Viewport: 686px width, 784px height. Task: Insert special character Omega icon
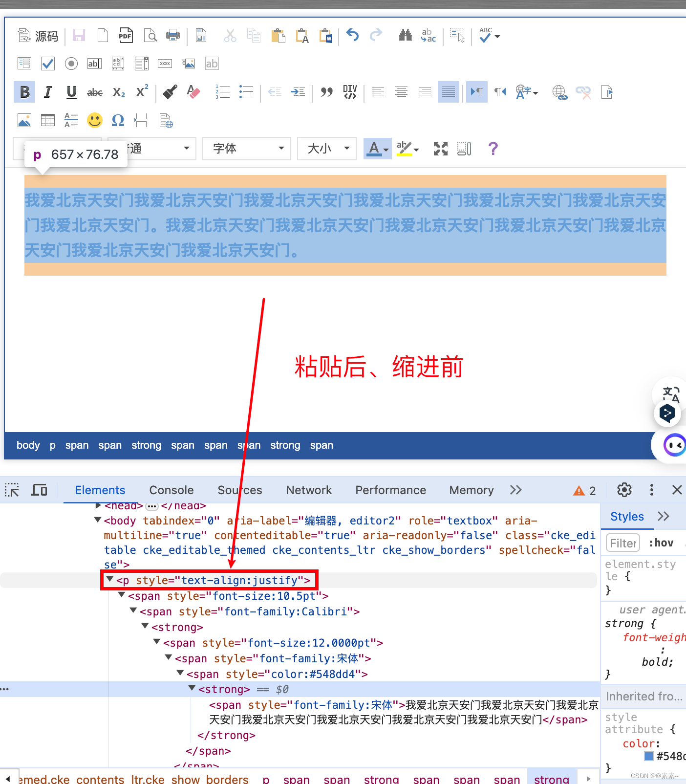coord(118,120)
